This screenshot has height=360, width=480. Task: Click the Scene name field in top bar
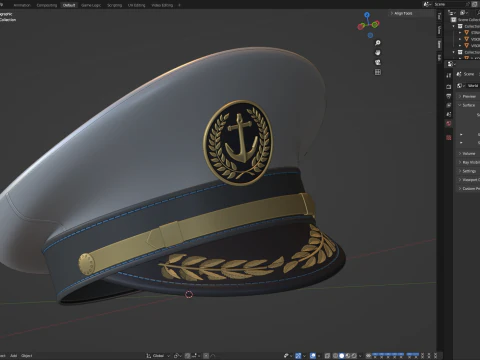click(x=451, y=4)
